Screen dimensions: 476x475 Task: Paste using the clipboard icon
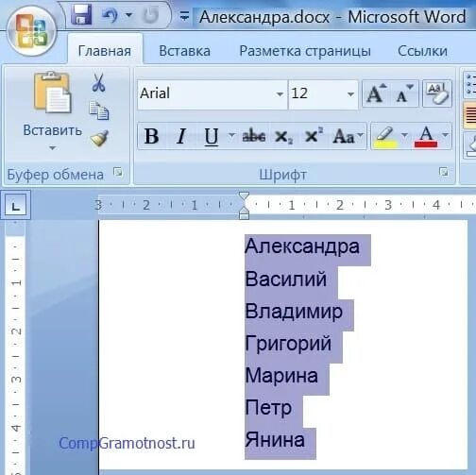(x=52, y=92)
